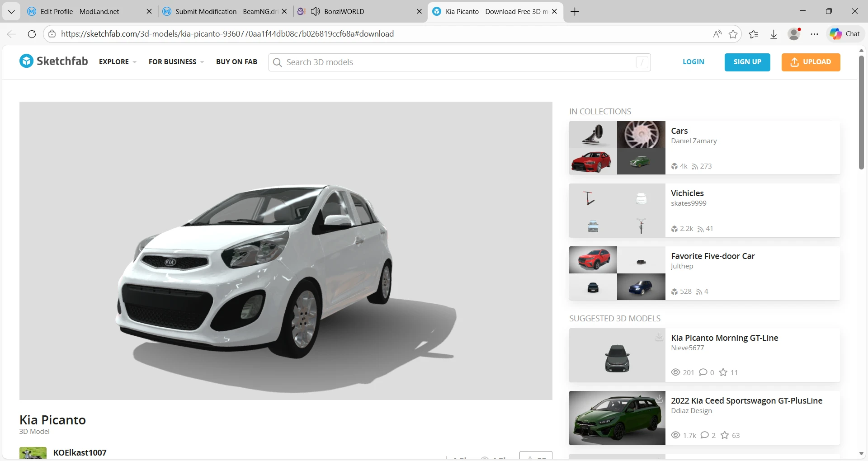Click the Sketchfab logo icon

coord(26,61)
